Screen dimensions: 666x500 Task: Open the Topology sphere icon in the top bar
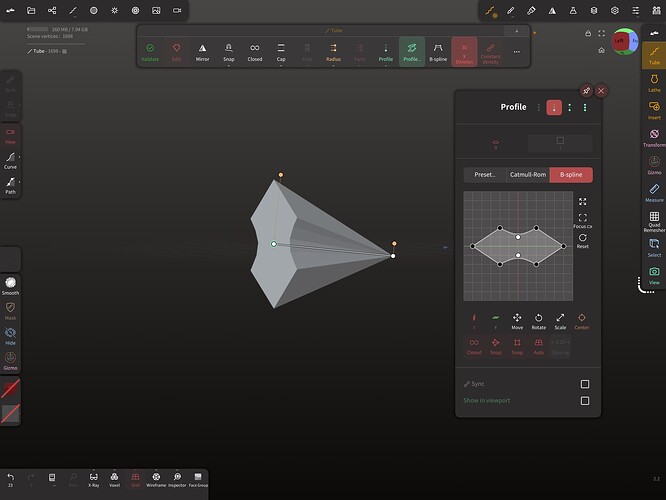(93, 11)
